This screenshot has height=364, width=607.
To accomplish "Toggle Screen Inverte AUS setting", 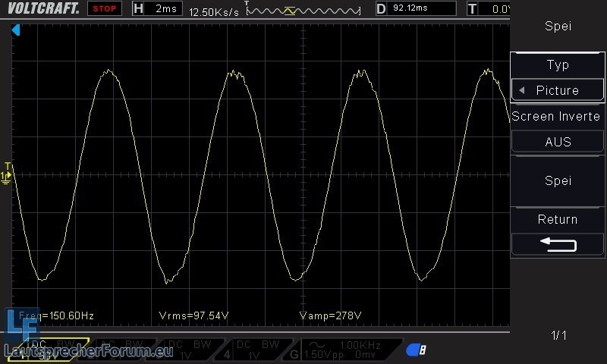I will (558, 142).
